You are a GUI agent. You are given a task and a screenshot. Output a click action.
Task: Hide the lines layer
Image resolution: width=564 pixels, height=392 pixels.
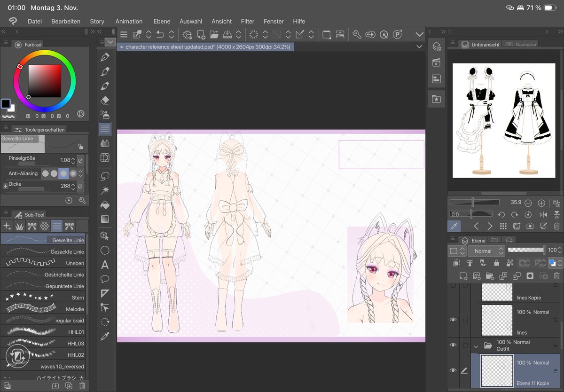(x=453, y=320)
